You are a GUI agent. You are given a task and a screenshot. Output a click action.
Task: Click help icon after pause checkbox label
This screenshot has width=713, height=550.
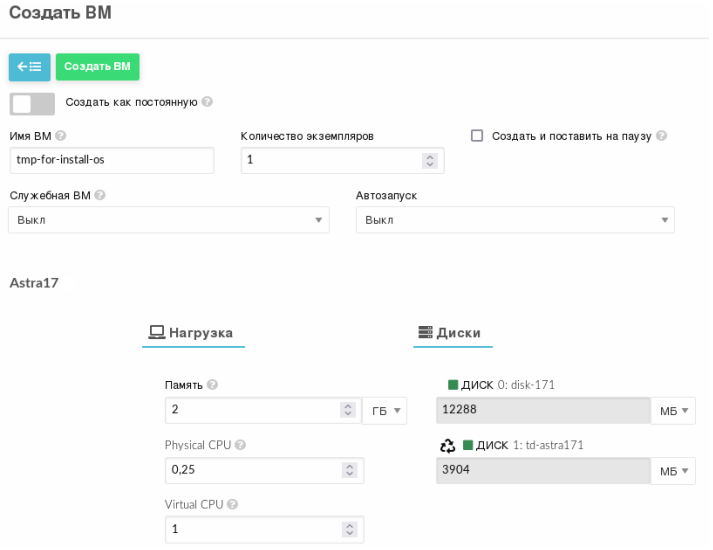pyautogui.click(x=661, y=136)
